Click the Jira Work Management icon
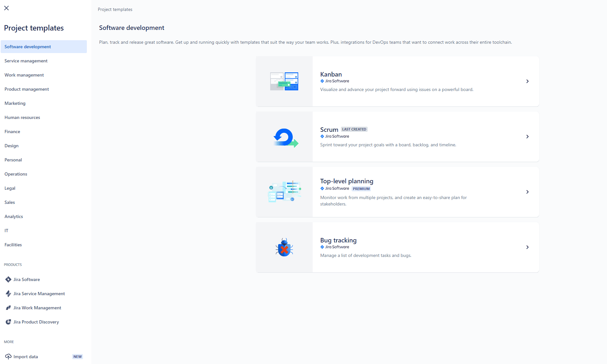 pyautogui.click(x=8, y=308)
